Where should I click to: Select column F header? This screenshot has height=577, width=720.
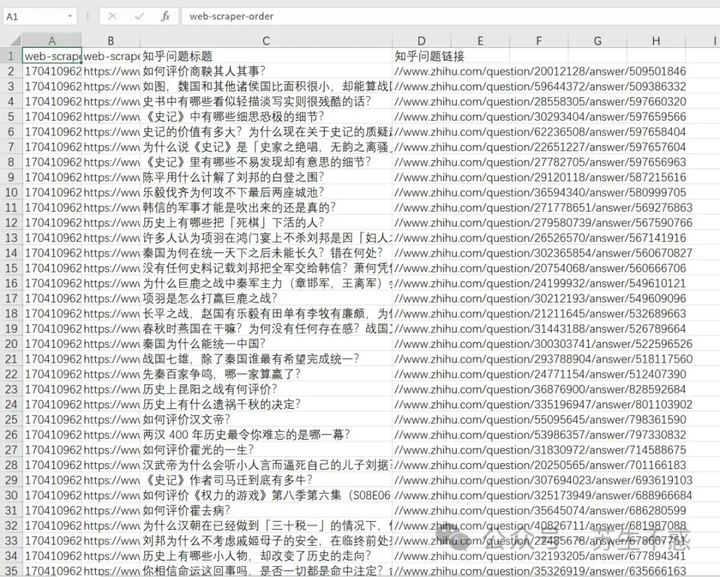click(539, 41)
